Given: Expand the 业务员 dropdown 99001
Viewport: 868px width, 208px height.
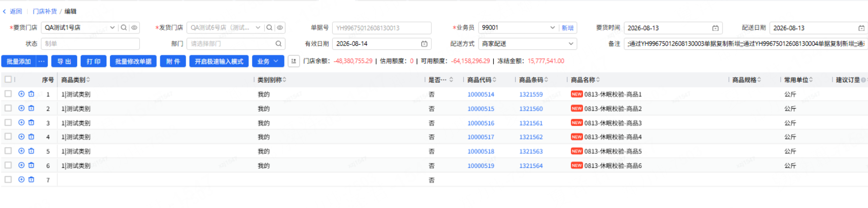Looking at the screenshot, I should tap(553, 28).
